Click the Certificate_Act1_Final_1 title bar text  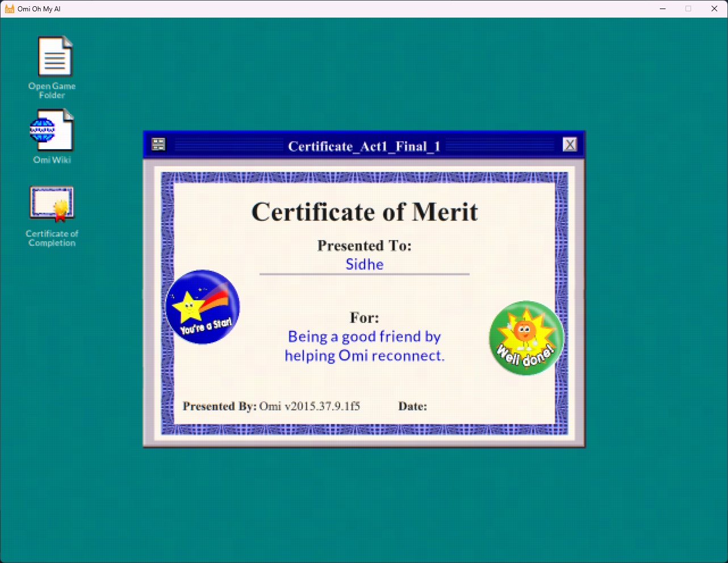[364, 146]
